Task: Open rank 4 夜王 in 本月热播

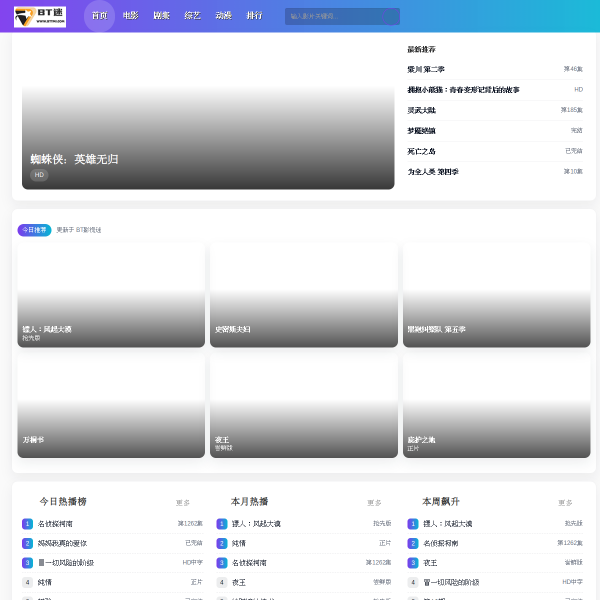Action: point(304,582)
